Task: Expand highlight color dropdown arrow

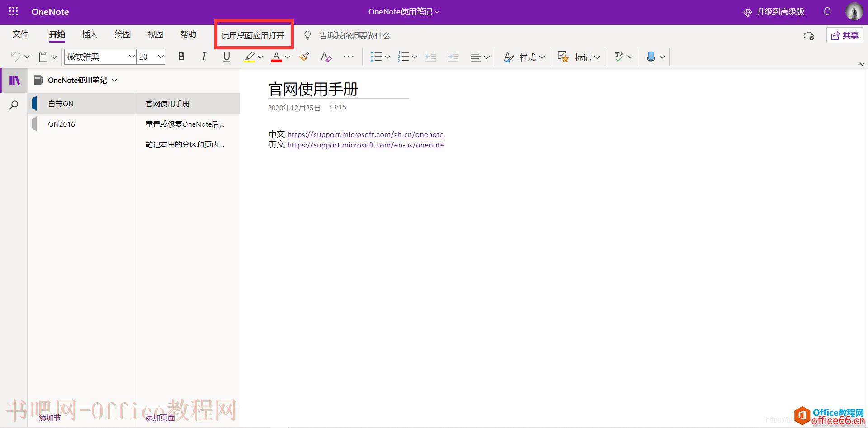Action: (260, 57)
